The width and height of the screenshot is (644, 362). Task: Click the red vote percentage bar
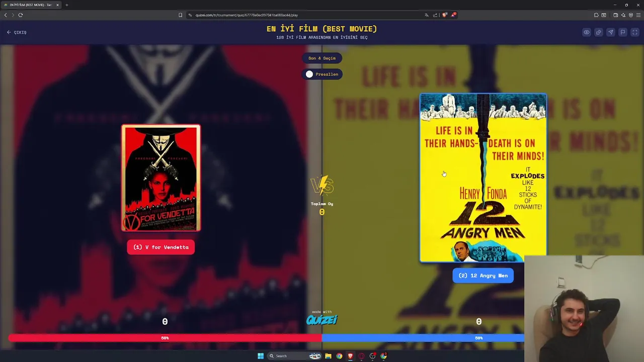click(165, 338)
